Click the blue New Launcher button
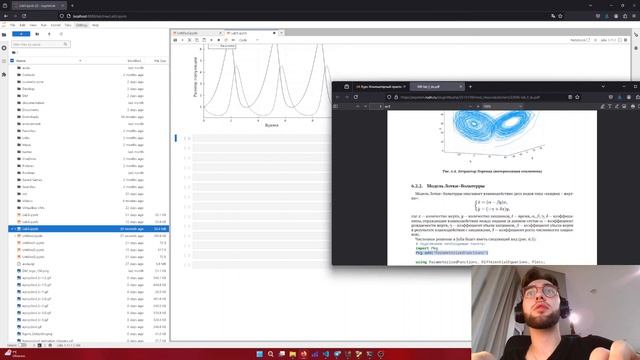Viewport: 640px width, 360px height. (21, 34)
